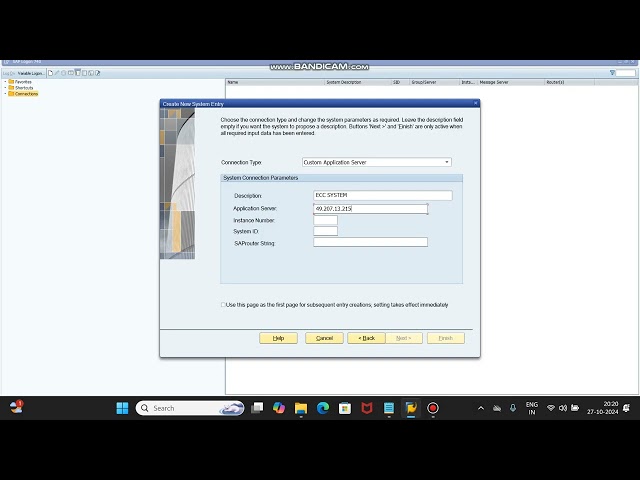
Task: Expand the Shortcuts tree node
Action: point(5,88)
